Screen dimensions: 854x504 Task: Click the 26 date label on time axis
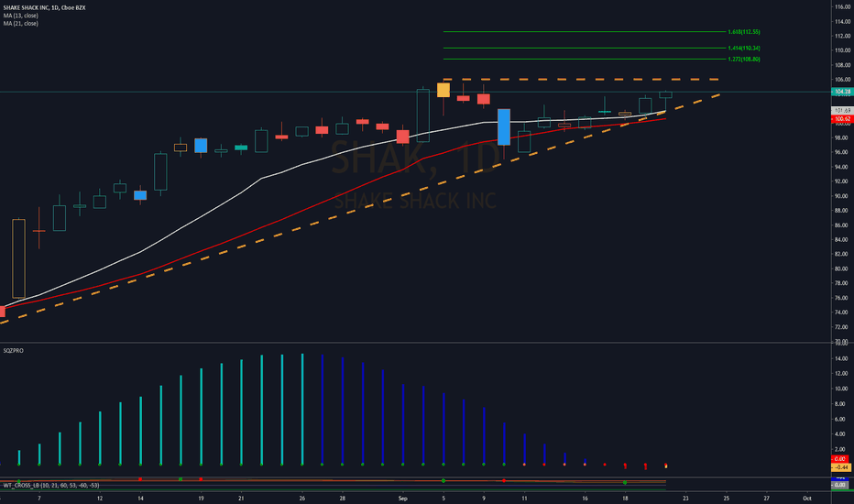click(x=302, y=498)
